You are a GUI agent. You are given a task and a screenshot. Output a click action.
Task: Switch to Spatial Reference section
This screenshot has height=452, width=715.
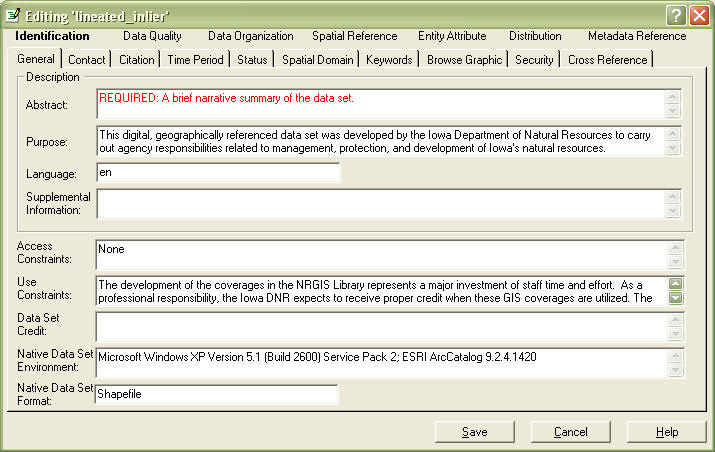[x=354, y=36]
